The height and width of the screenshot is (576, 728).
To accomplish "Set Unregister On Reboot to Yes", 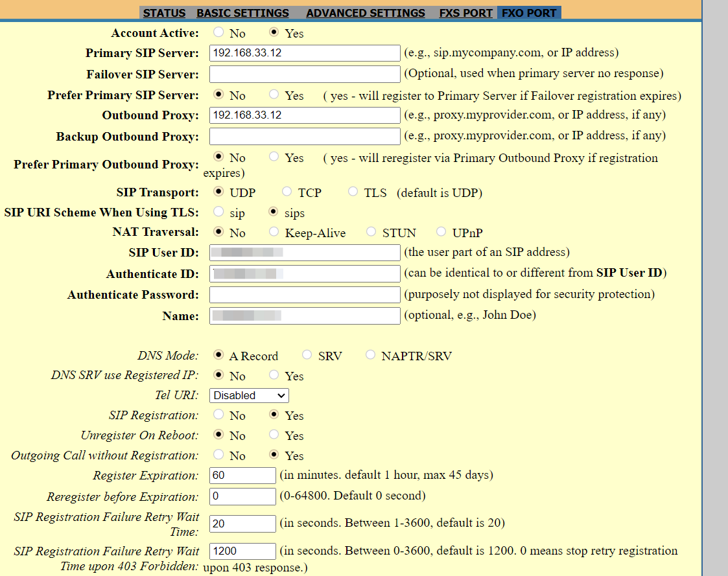I will pyautogui.click(x=274, y=435).
